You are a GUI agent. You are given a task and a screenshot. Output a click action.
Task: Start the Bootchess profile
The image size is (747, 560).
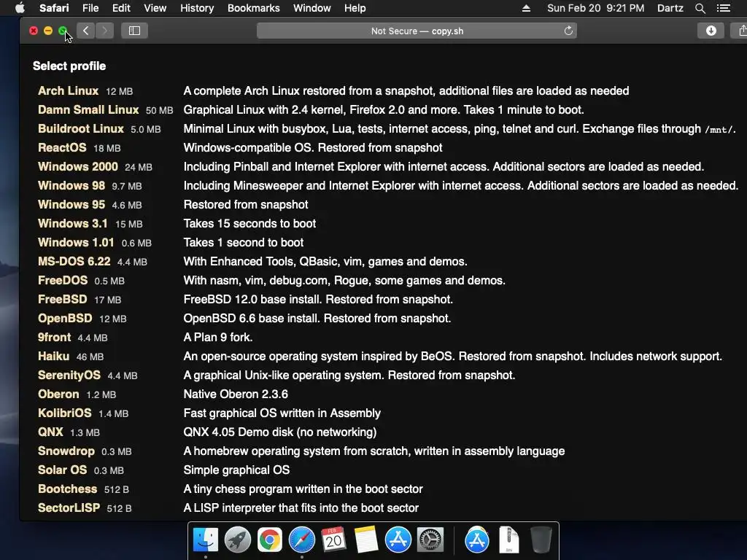point(67,489)
